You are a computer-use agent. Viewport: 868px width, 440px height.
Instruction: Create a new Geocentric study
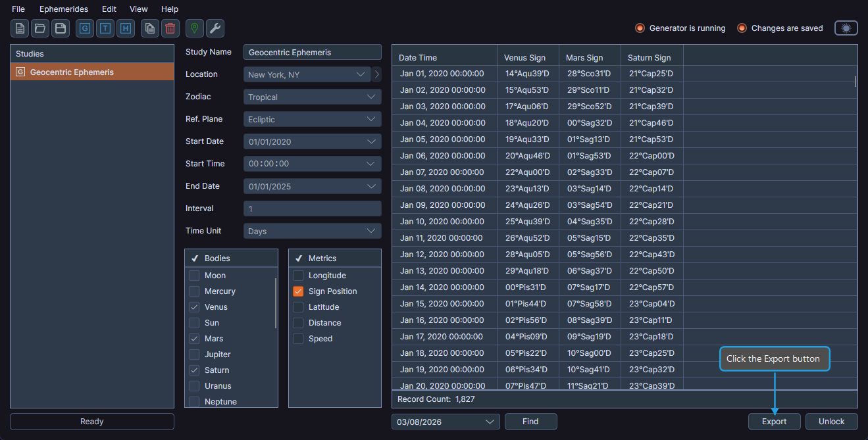pyautogui.click(x=84, y=28)
